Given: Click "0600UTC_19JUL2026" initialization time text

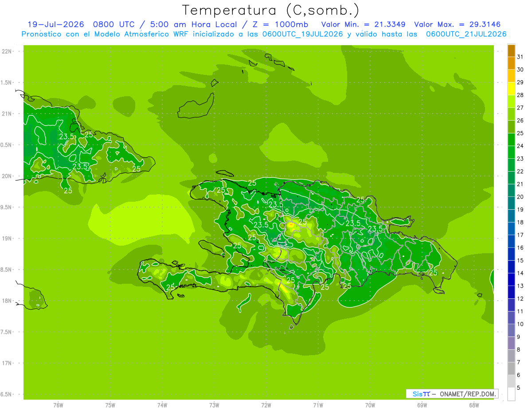Looking at the screenshot, I should tap(303, 34).
